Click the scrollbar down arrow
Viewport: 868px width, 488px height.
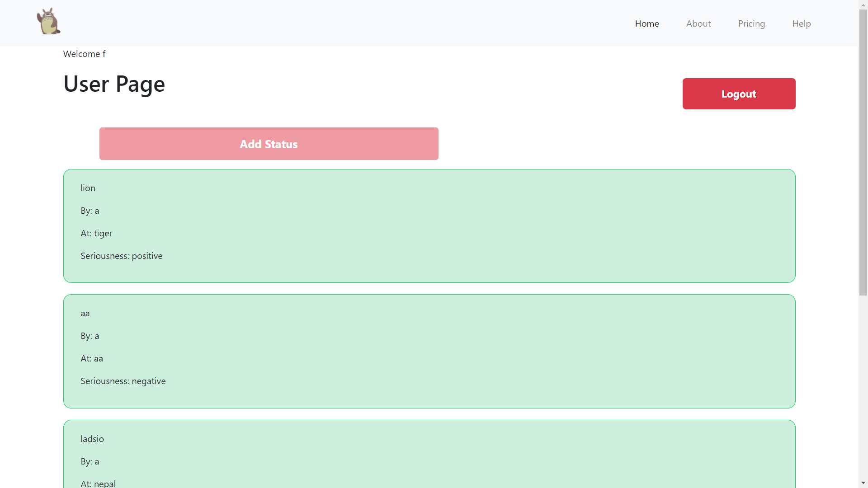point(863,483)
